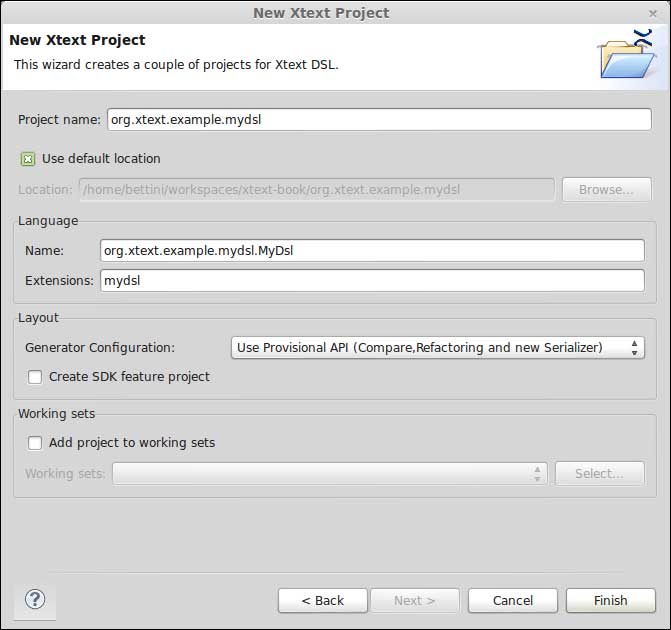Click the Next button
The height and width of the screenshot is (630, 671).
[414, 600]
